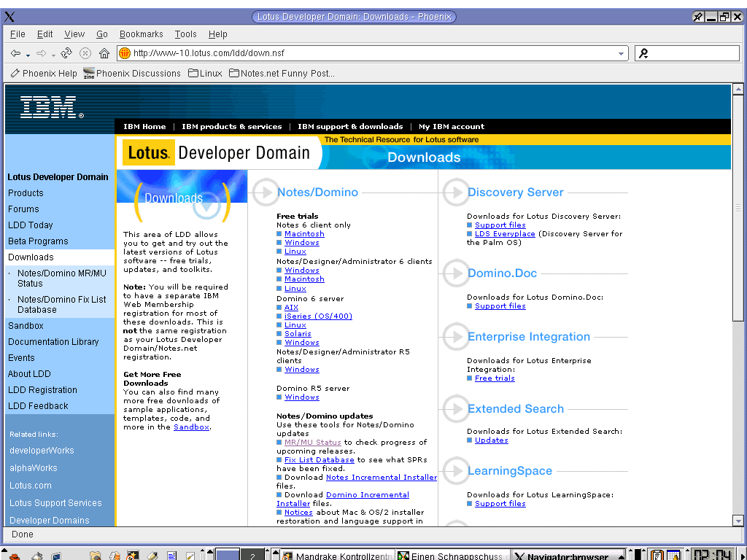Image resolution: width=747 pixels, height=560 pixels.
Task: Open the LDS Everyplace link
Action: [x=505, y=234]
